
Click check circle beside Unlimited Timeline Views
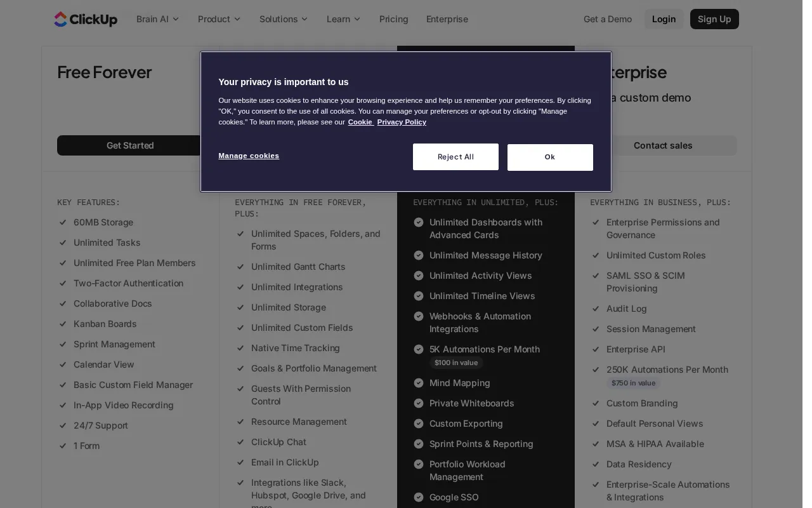coord(419,296)
